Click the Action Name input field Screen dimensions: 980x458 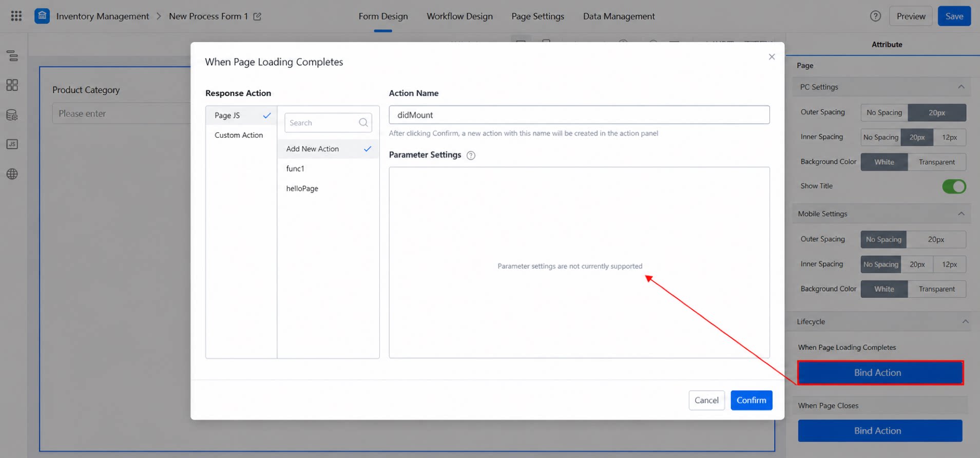click(579, 115)
